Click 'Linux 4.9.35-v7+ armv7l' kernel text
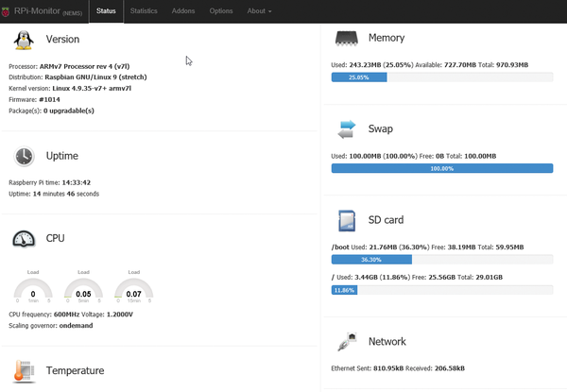The width and height of the screenshot is (567, 392). point(92,89)
